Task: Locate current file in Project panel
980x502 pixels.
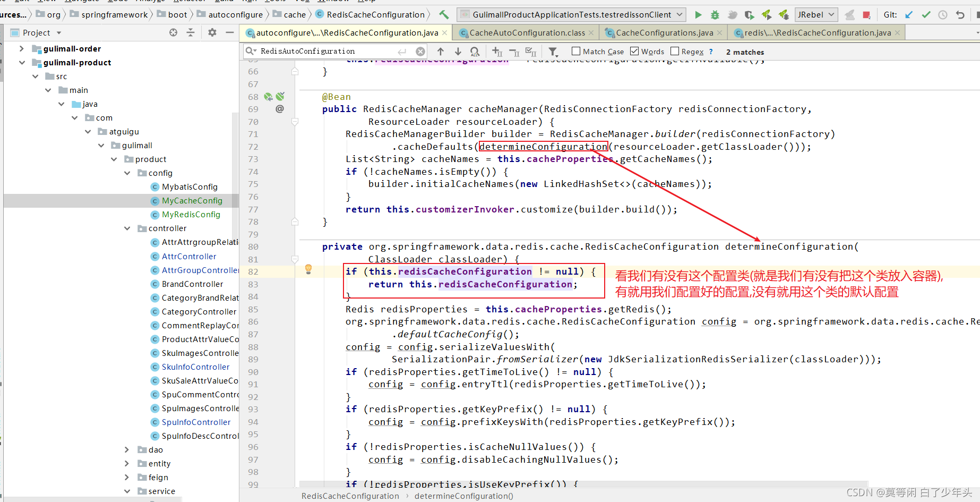Action: [x=173, y=32]
